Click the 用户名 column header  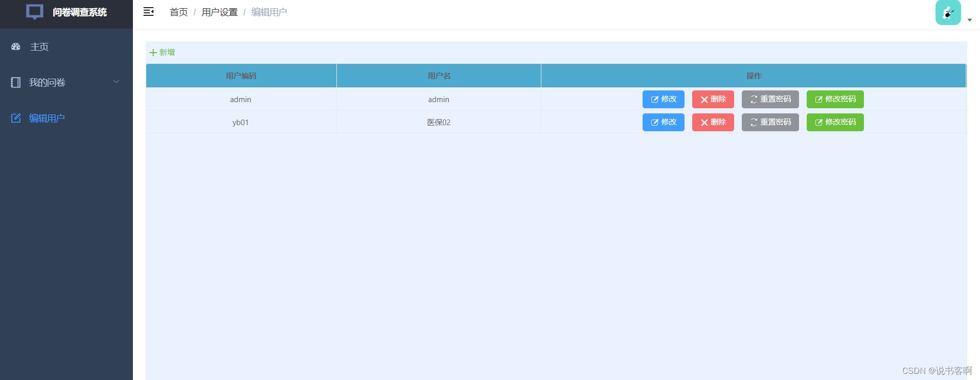(439, 76)
